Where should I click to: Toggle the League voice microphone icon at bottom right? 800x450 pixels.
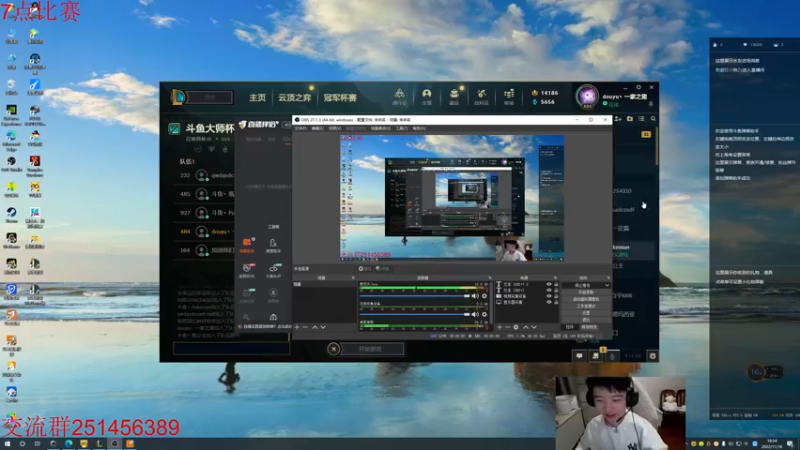(612, 356)
